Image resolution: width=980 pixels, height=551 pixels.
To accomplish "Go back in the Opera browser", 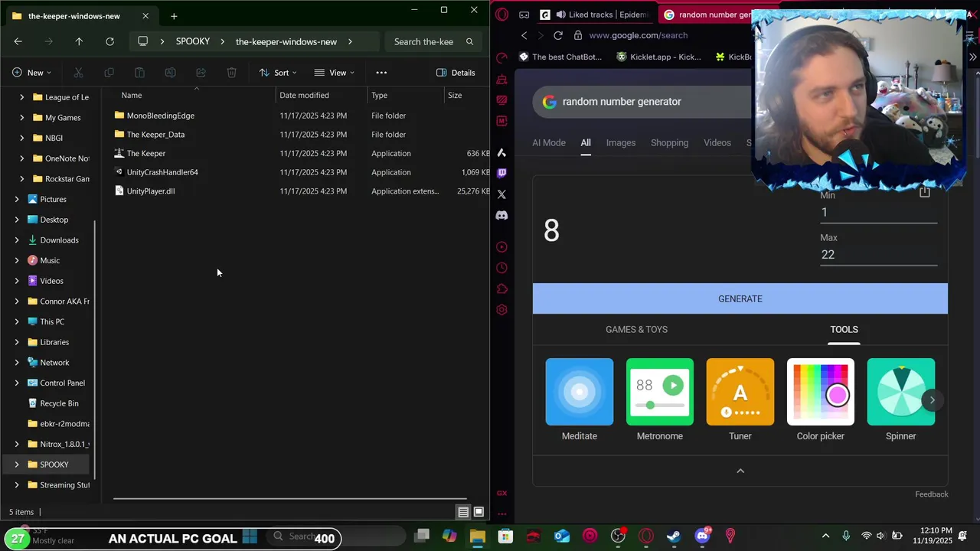I will [x=524, y=35].
